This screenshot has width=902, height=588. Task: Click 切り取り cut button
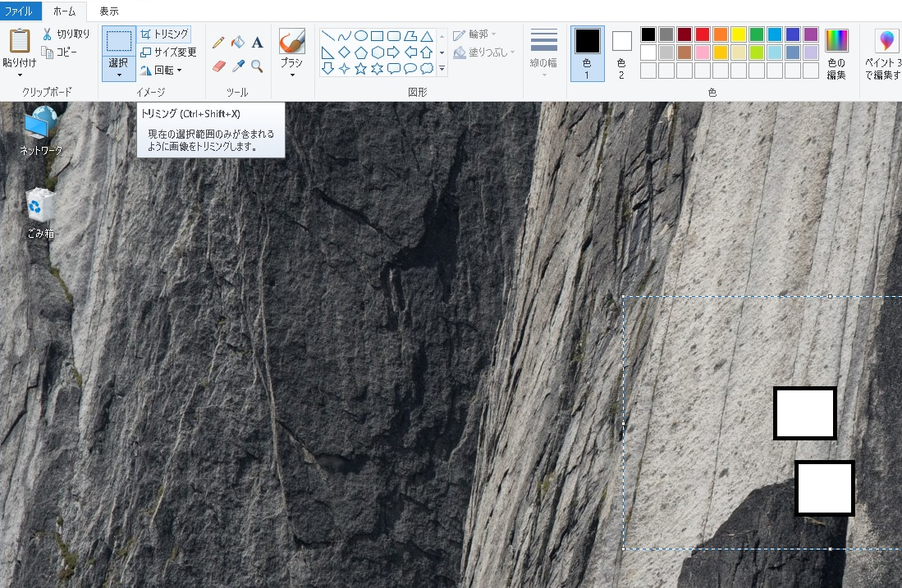66,34
